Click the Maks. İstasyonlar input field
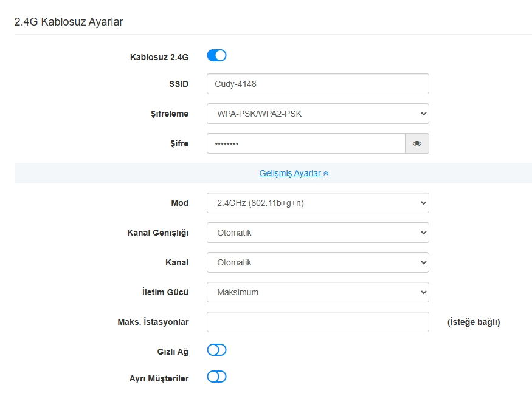The image size is (532, 399). coord(318,322)
